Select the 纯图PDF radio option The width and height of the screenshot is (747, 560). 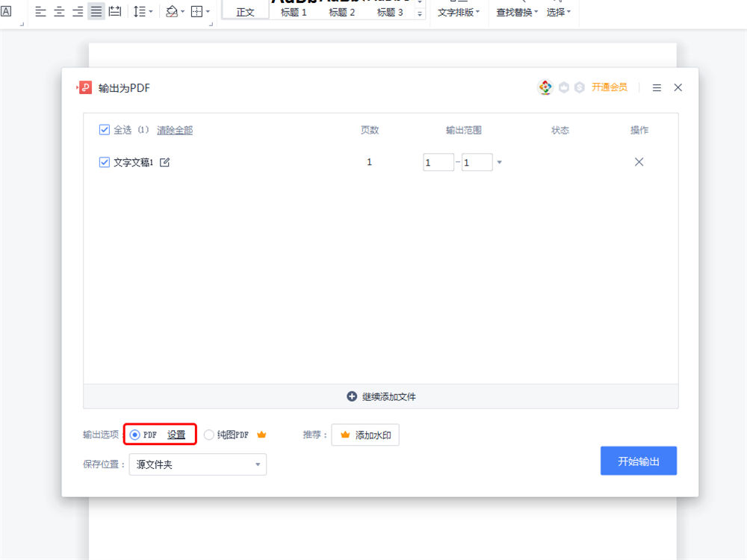point(209,435)
